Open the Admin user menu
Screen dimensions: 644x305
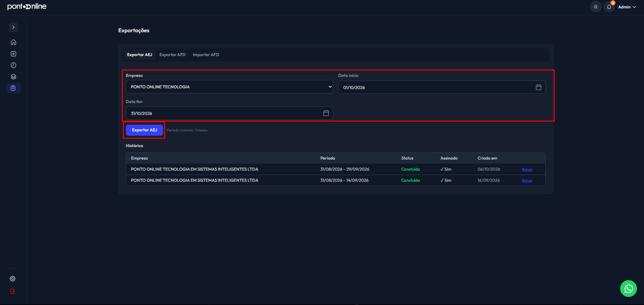tap(627, 7)
